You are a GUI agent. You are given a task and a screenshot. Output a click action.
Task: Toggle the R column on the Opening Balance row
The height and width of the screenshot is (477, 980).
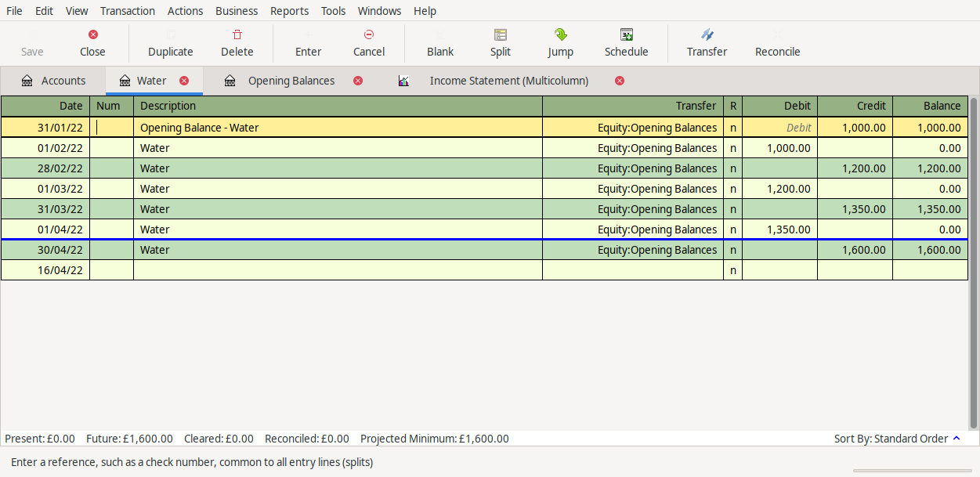coord(732,127)
